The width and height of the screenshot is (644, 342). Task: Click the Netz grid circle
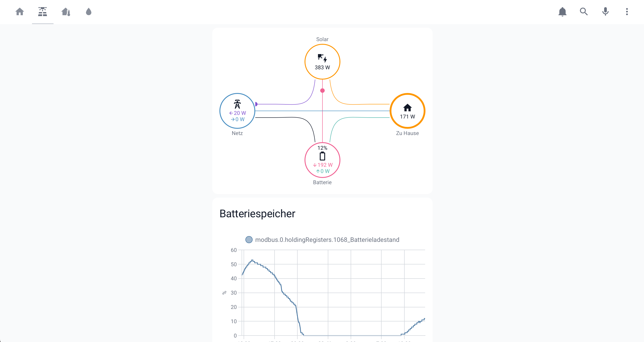(237, 111)
